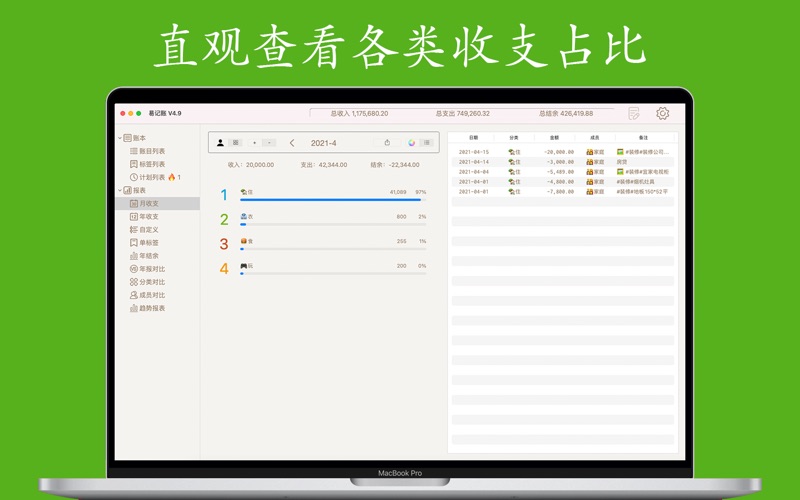Image resolution: width=800 pixels, height=500 pixels.
Task: Click the 住 category progress bar
Action: click(x=333, y=200)
